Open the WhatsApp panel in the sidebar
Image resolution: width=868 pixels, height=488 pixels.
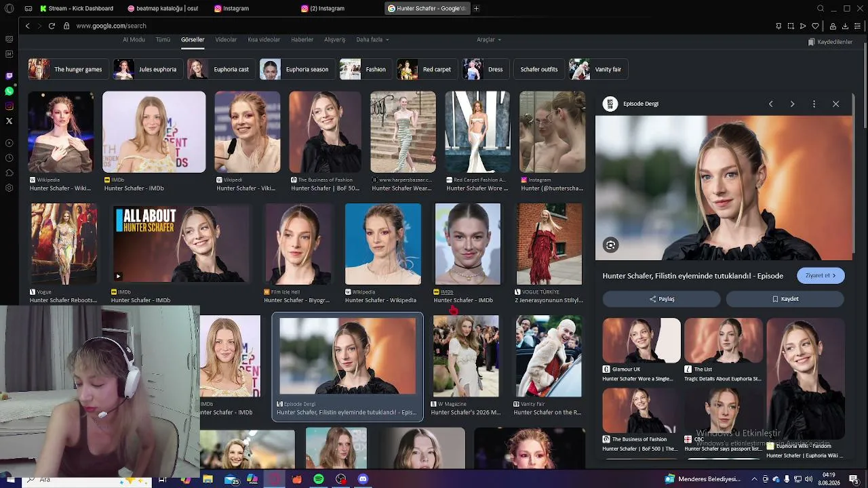[x=9, y=91]
